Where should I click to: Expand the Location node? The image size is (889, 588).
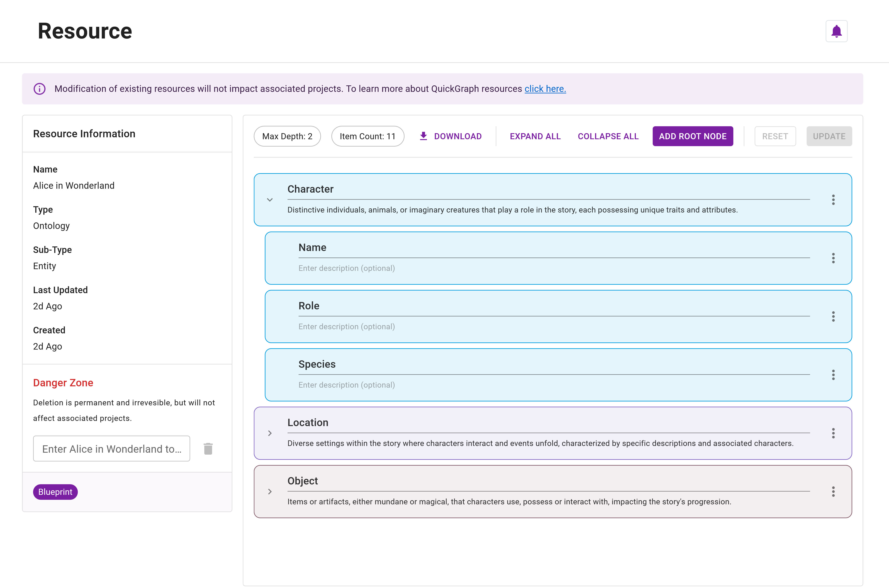270,433
